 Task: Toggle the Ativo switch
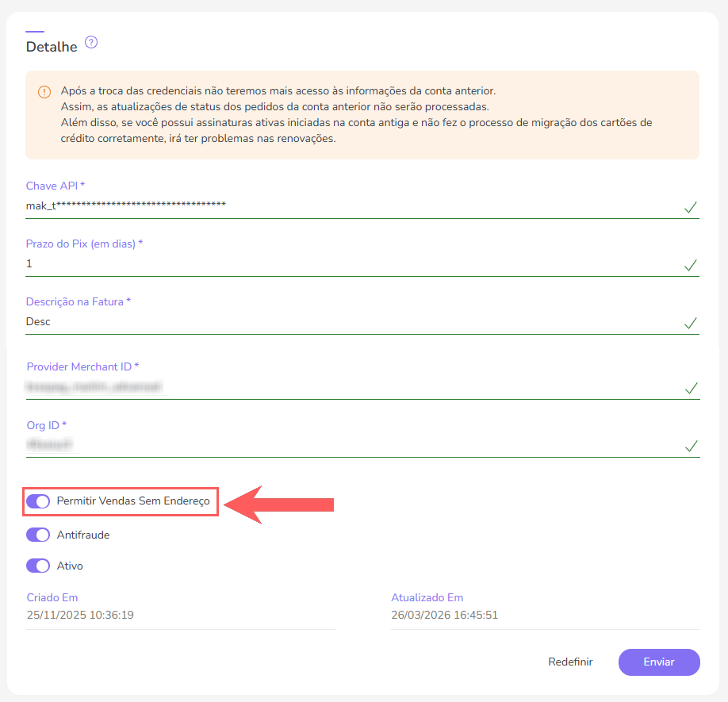tap(38, 566)
